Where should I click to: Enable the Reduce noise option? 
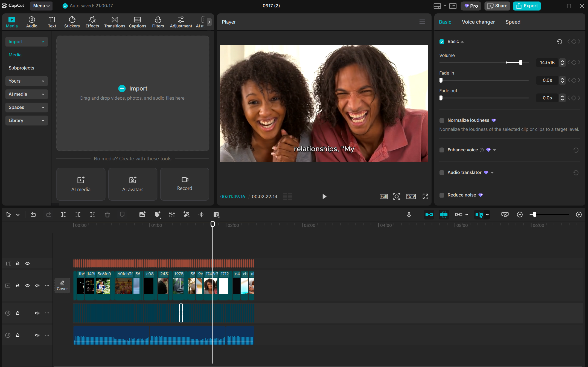[442, 195]
